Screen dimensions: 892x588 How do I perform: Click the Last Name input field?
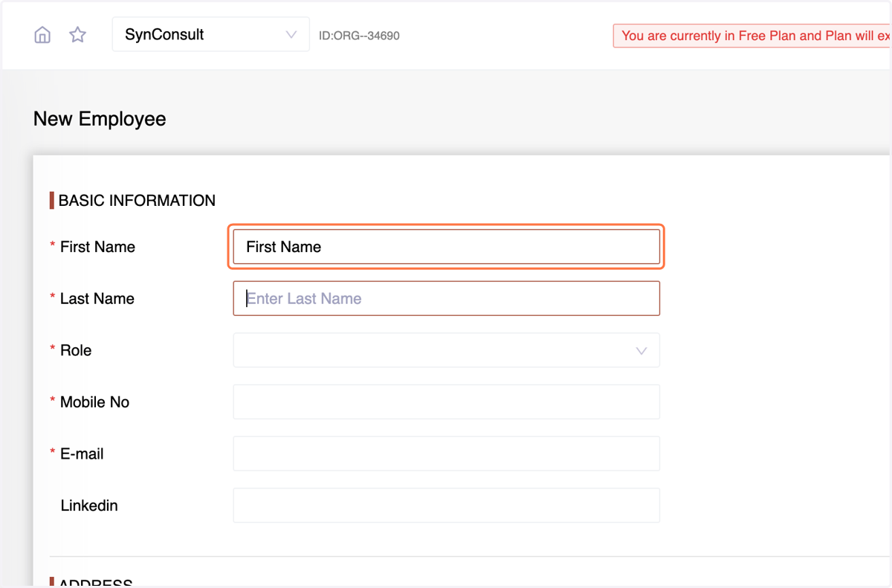(446, 298)
